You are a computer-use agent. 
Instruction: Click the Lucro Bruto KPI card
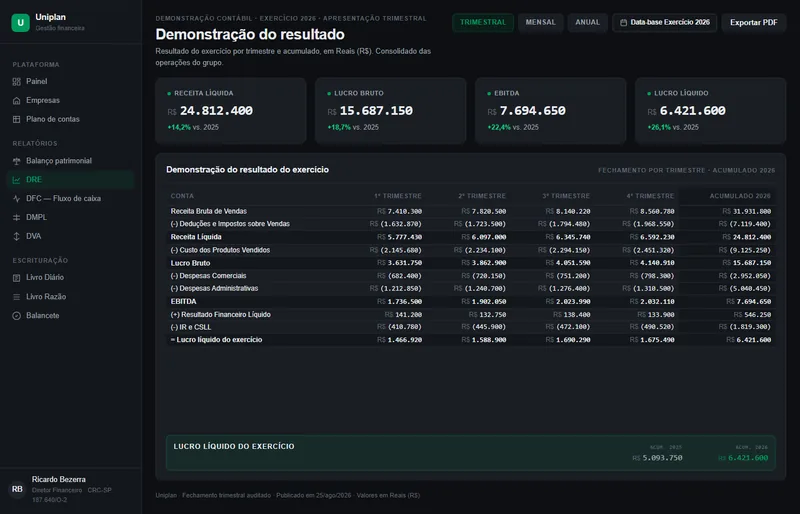click(x=390, y=111)
